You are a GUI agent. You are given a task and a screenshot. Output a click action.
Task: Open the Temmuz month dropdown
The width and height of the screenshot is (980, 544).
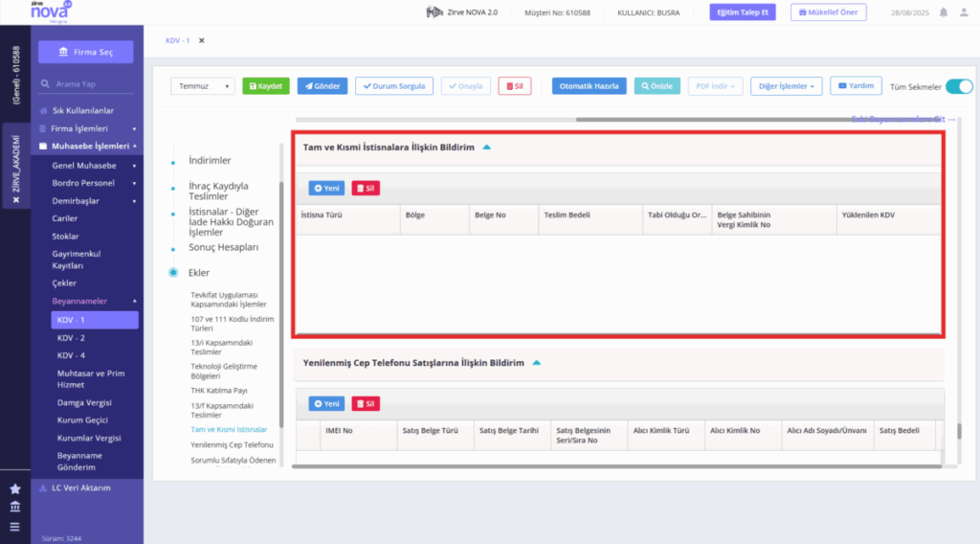[x=203, y=86]
